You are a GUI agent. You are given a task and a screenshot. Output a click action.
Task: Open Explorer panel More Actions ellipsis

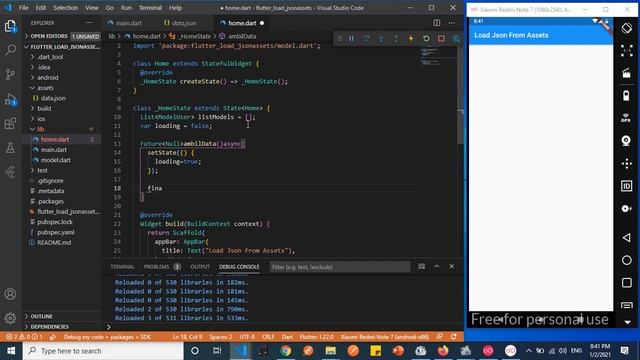click(89, 23)
